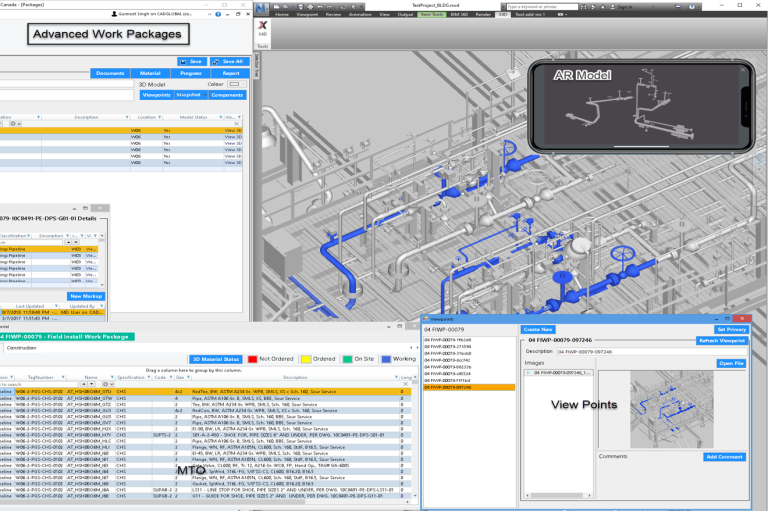
Task: Click the ribbon minimize toggle after Tool add-ins
Action: [x=561, y=15]
